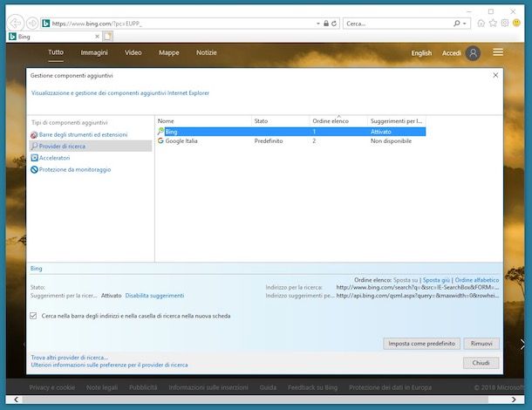Click the Non disponibile cell
This screenshot has width=532, height=410.
coord(391,140)
